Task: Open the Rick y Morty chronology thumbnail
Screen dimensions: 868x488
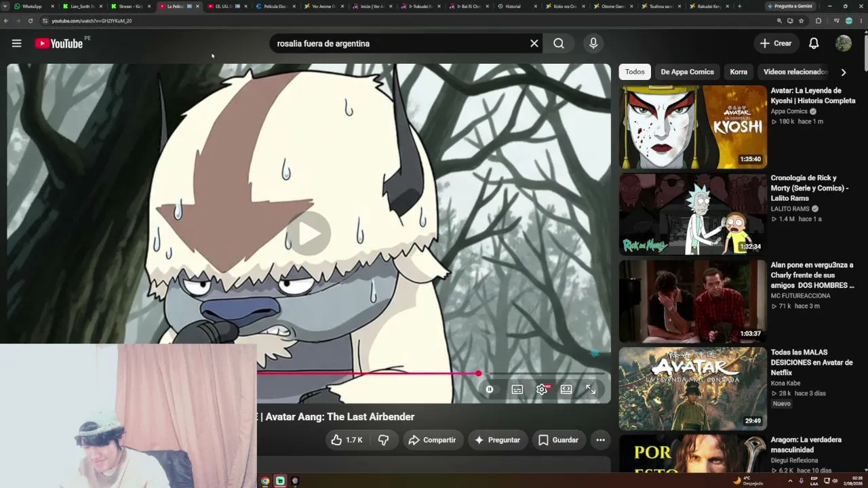Action: (692, 214)
